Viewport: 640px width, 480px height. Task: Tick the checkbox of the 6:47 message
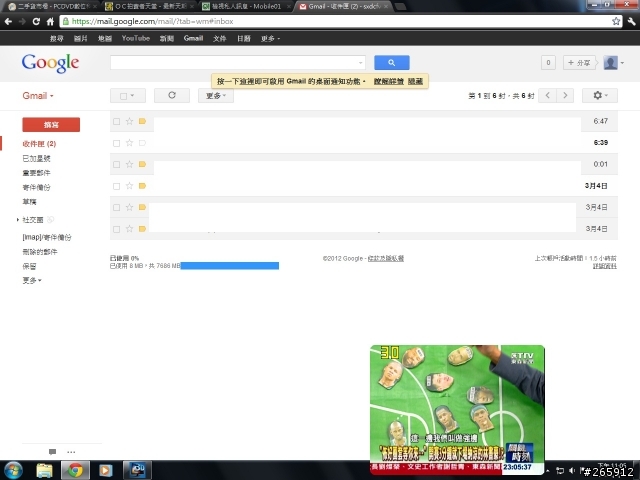click(x=116, y=121)
